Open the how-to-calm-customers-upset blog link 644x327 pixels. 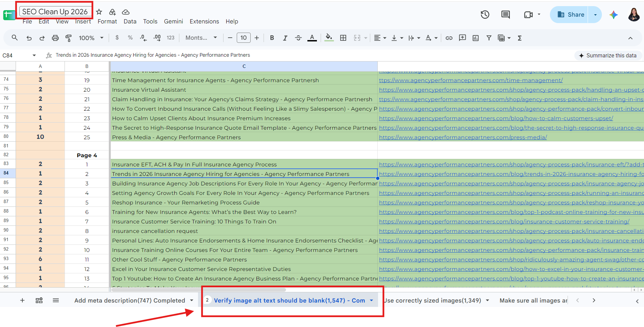coord(496,118)
